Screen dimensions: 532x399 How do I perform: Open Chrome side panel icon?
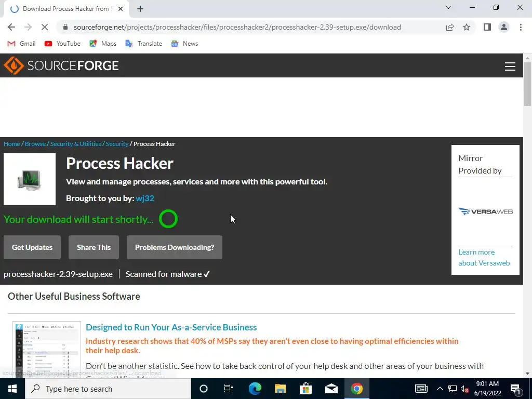487,27
